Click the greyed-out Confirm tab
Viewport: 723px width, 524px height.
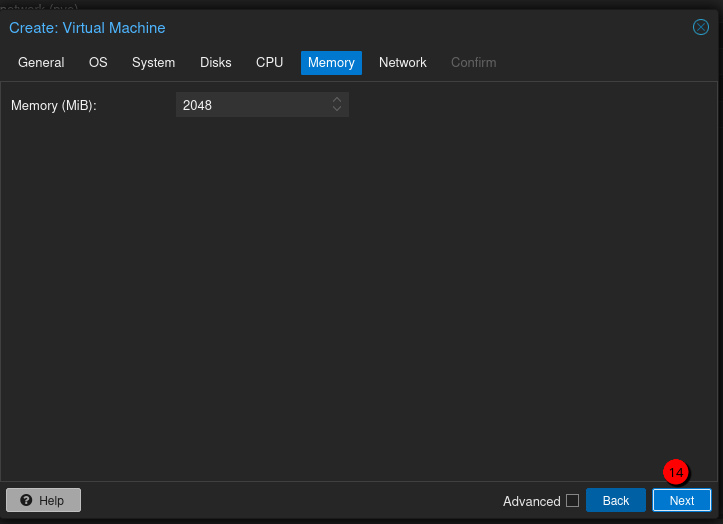473,63
